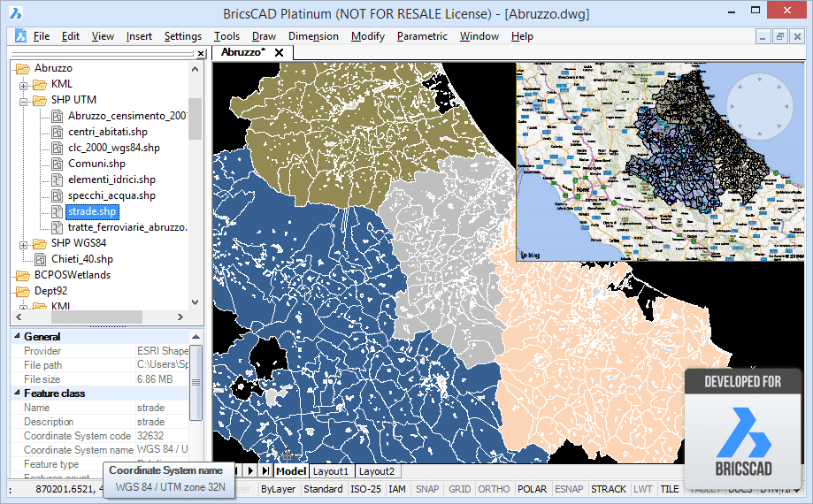Toggle ESNAP in the status bar

569,489
